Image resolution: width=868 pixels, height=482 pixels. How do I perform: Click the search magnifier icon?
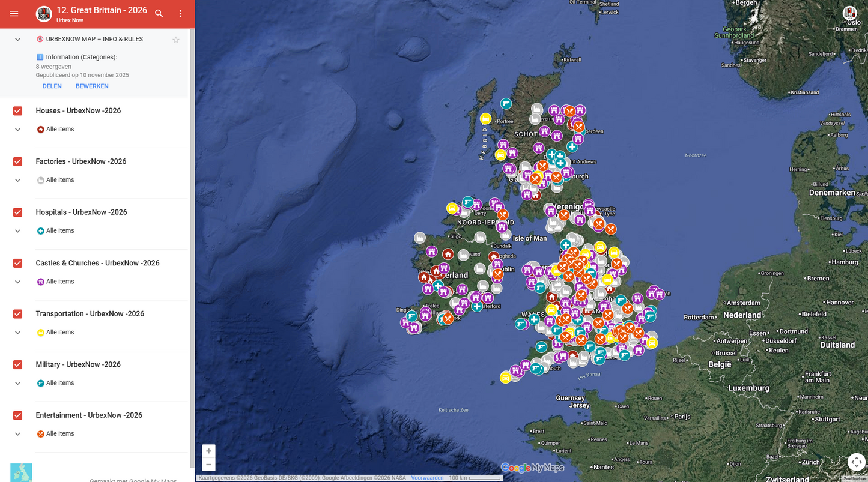tap(159, 14)
